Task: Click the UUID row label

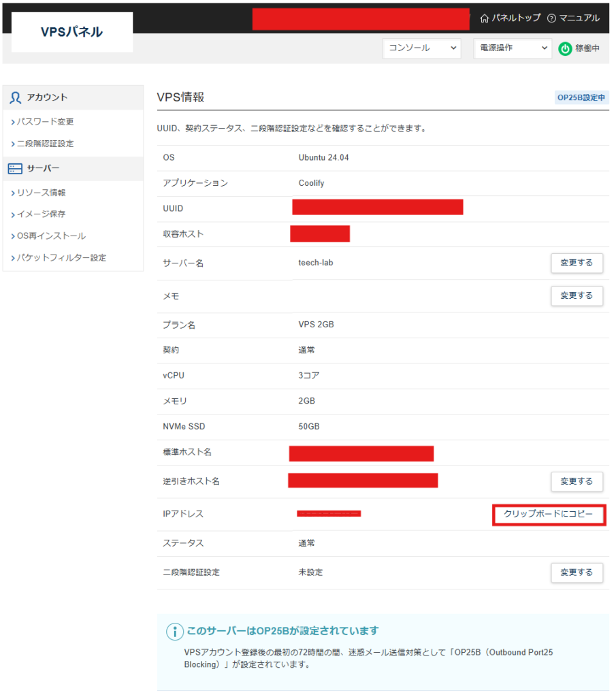Action: tap(173, 208)
